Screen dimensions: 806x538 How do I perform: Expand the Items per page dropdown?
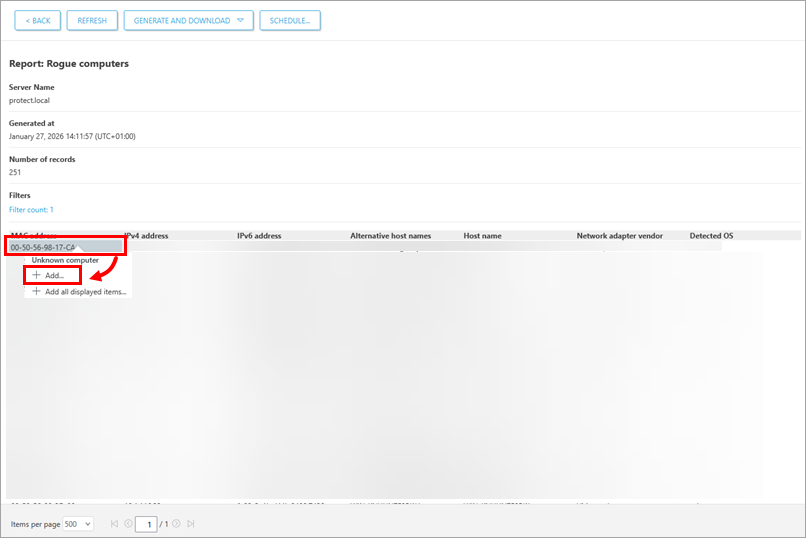78,524
